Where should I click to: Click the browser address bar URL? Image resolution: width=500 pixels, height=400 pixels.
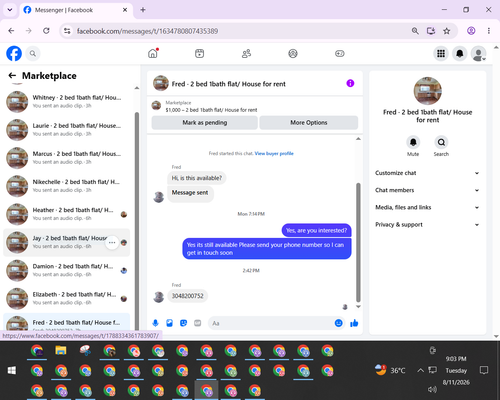click(x=147, y=31)
